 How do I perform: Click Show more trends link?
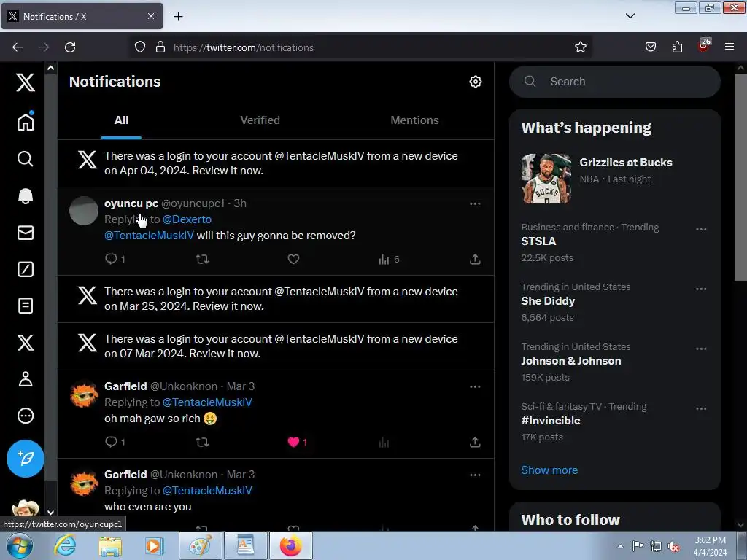click(549, 470)
